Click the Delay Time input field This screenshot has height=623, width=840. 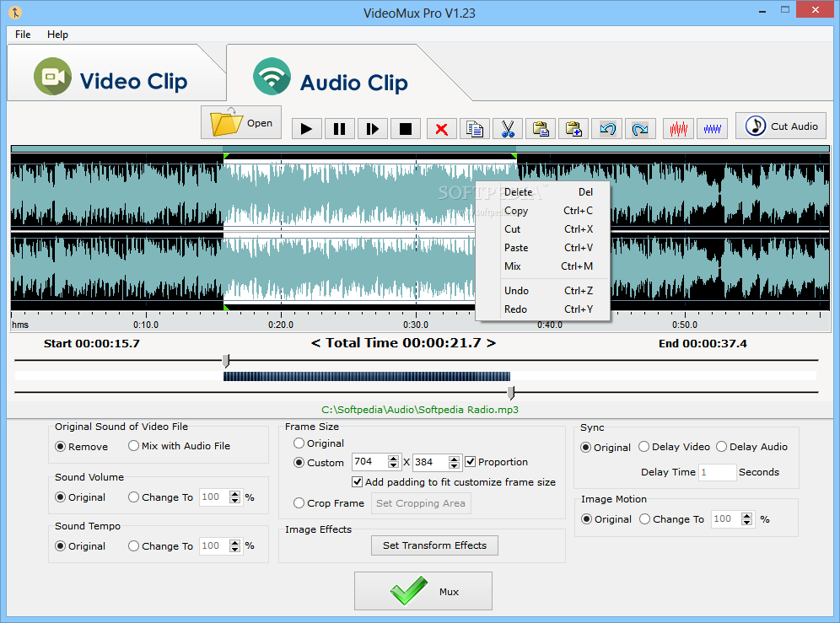(718, 472)
